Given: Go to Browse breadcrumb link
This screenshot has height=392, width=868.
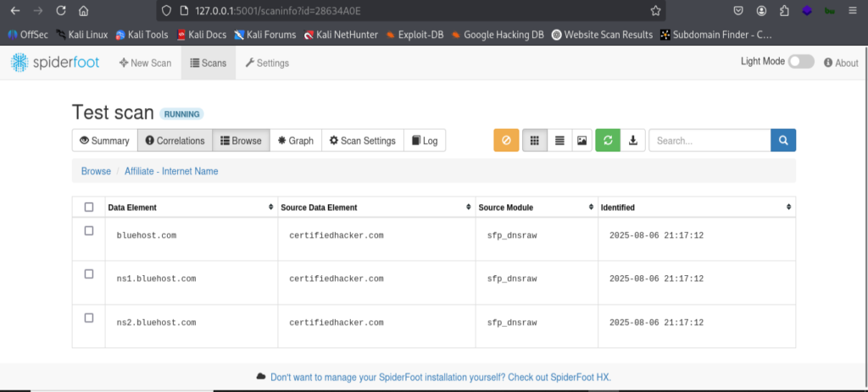Looking at the screenshot, I should tap(97, 171).
